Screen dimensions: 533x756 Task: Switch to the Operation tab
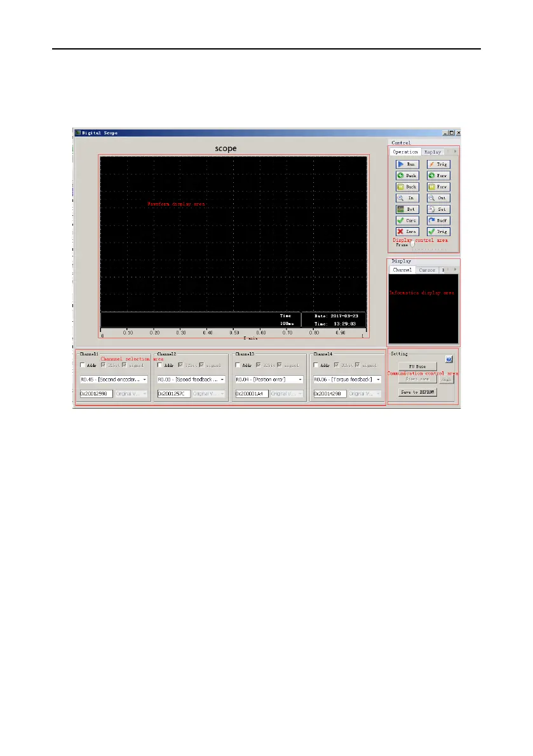coord(405,152)
